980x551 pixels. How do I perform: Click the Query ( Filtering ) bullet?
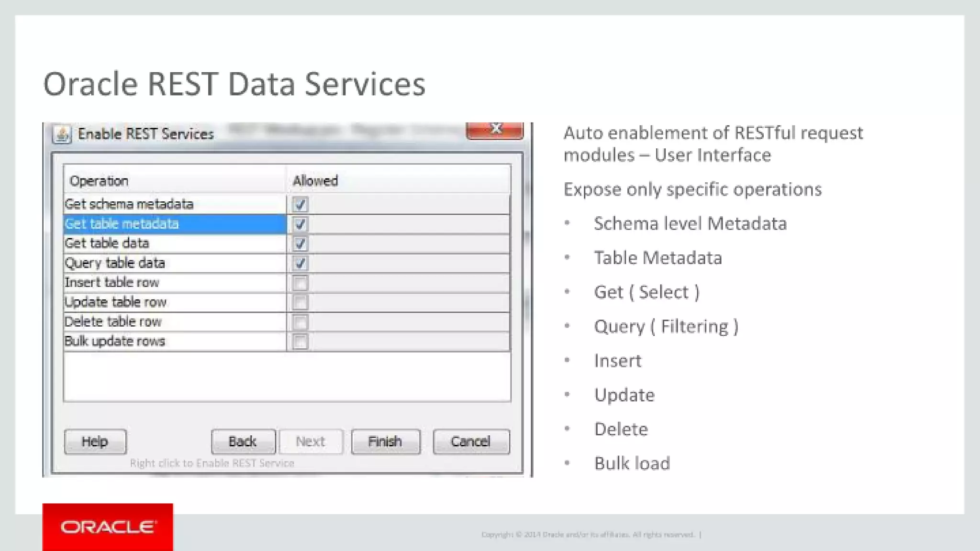[666, 327]
